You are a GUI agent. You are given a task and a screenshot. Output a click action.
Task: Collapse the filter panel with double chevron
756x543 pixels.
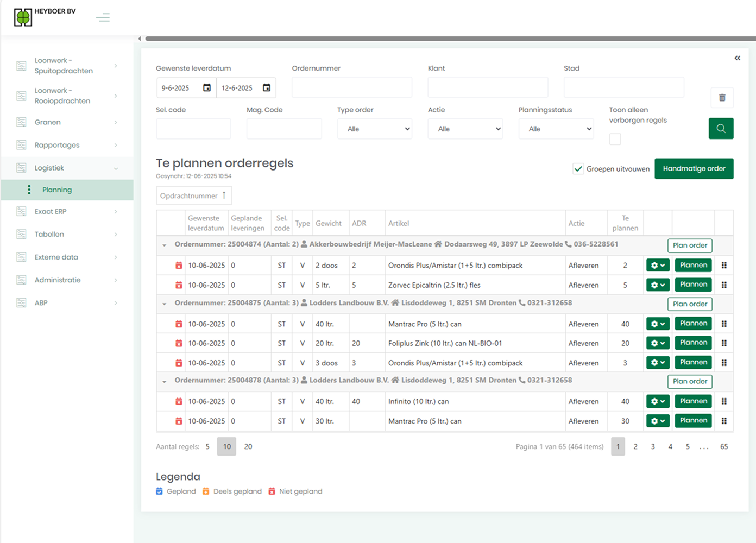pyautogui.click(x=737, y=58)
